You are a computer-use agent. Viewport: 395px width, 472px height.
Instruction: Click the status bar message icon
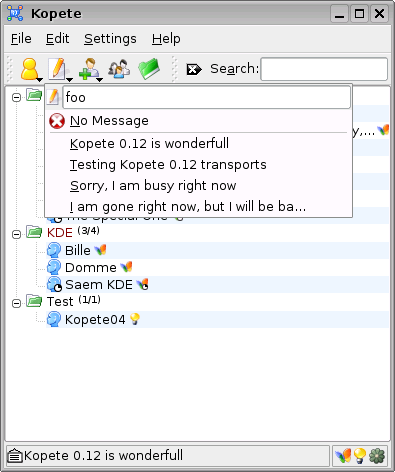pyautogui.click(x=14, y=456)
